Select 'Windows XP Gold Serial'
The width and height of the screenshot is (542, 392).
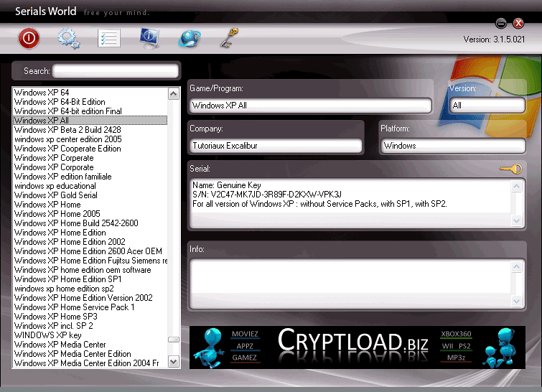[x=90, y=195]
